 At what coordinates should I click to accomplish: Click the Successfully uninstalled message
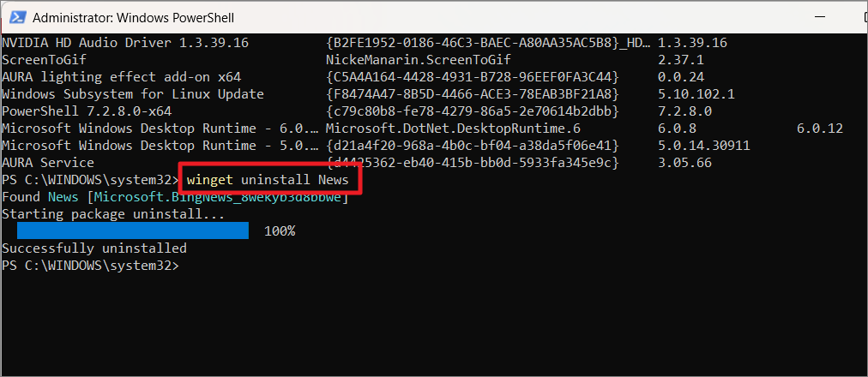(94, 248)
